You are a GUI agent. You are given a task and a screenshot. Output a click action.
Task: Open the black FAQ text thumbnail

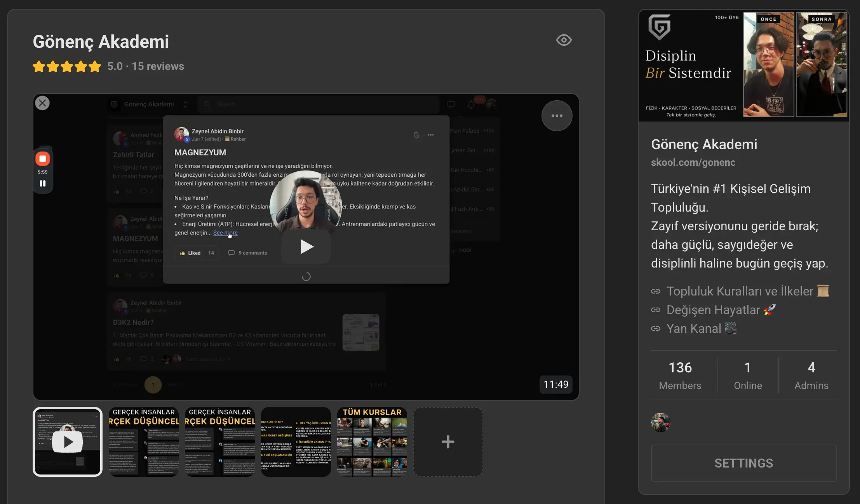(296, 441)
